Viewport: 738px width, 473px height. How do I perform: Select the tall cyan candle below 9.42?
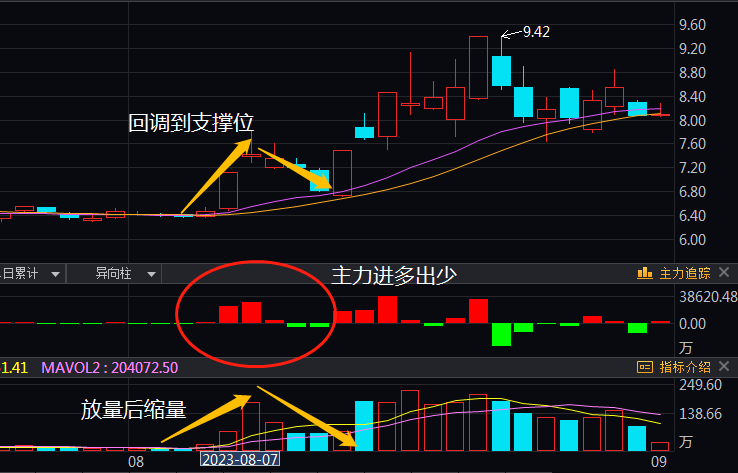click(x=501, y=71)
